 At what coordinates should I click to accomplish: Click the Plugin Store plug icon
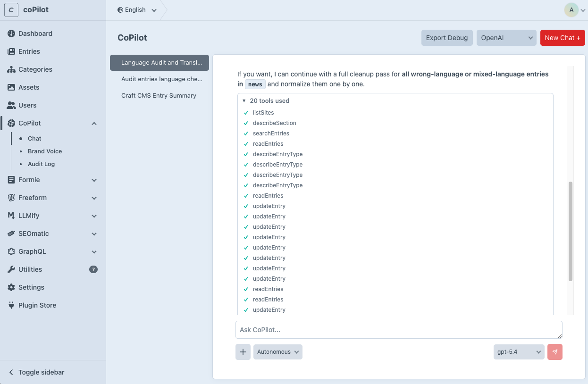click(x=11, y=305)
